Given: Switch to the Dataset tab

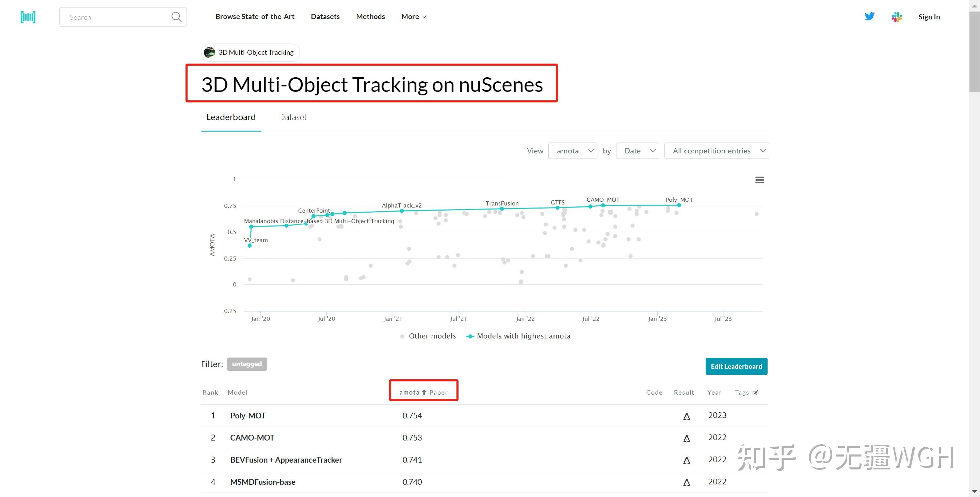Looking at the screenshot, I should point(292,117).
